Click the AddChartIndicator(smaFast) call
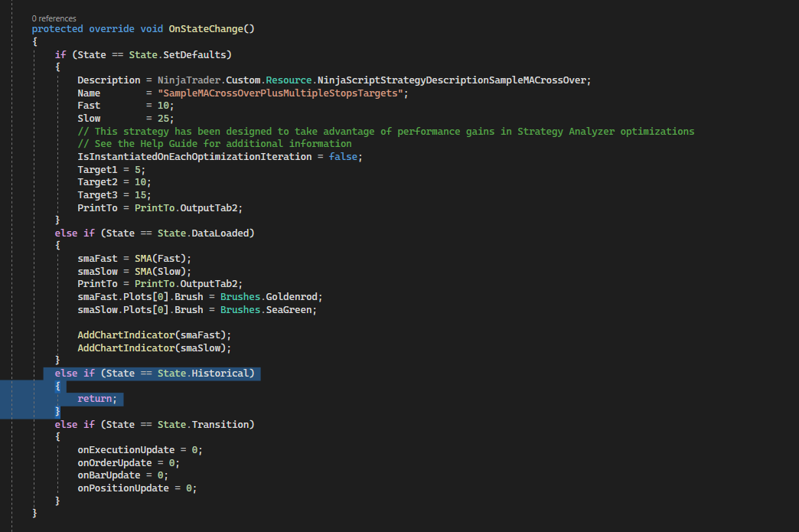799x532 pixels. (x=153, y=335)
